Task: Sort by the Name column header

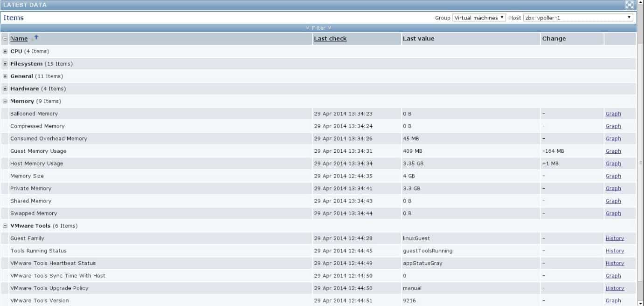Action: [x=19, y=39]
